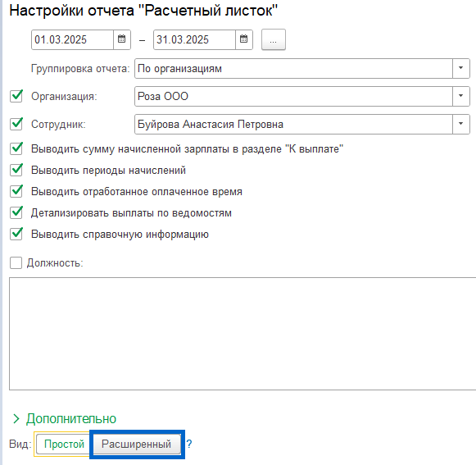Open the Группировка отчета dropdown
This screenshot has width=476, height=465.
pyautogui.click(x=460, y=68)
